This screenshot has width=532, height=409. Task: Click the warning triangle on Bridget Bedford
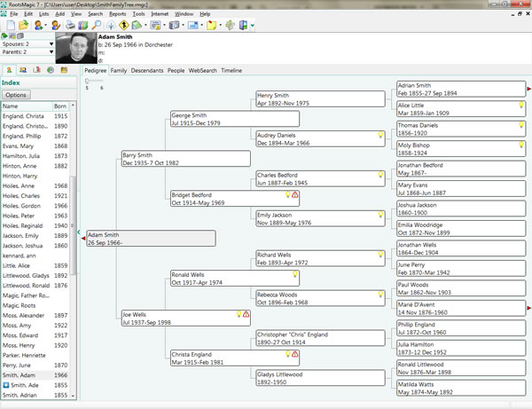[295, 195]
